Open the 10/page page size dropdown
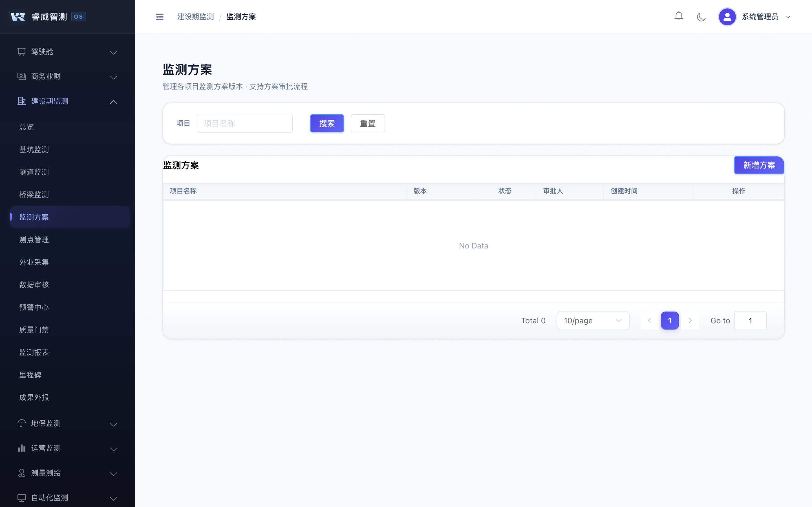 593,320
